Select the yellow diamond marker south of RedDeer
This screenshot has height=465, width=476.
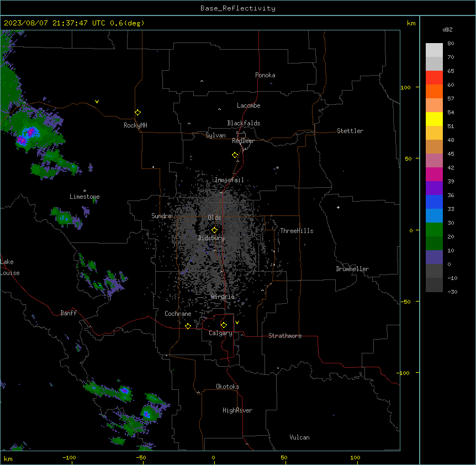[x=235, y=155]
